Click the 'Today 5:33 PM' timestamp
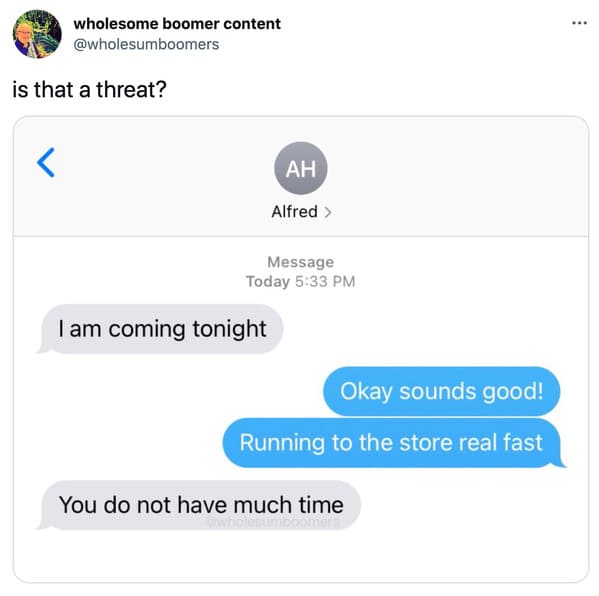 click(x=301, y=282)
